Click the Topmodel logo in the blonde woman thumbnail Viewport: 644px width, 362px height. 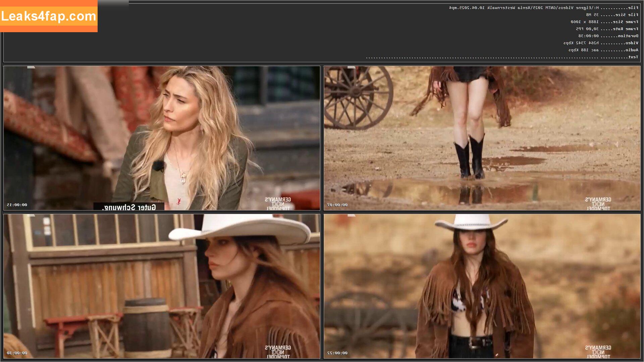(278, 204)
